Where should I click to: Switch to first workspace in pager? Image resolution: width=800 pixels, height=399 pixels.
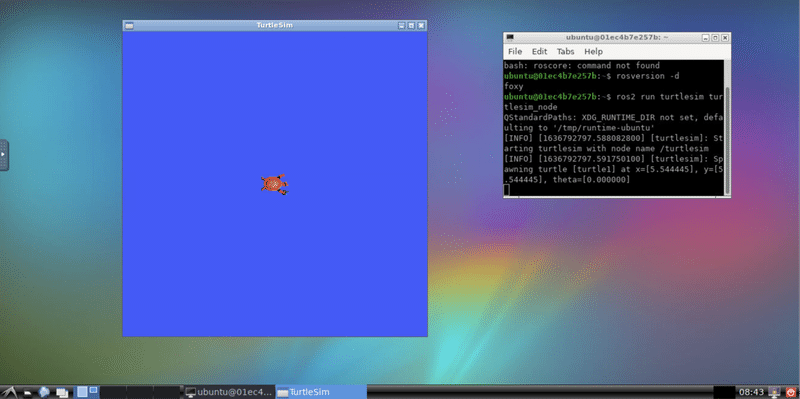coord(82,392)
